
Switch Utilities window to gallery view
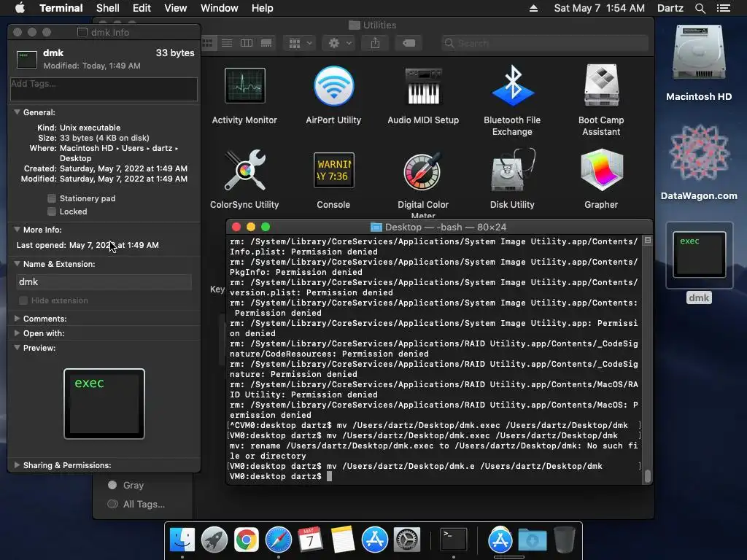266,43
